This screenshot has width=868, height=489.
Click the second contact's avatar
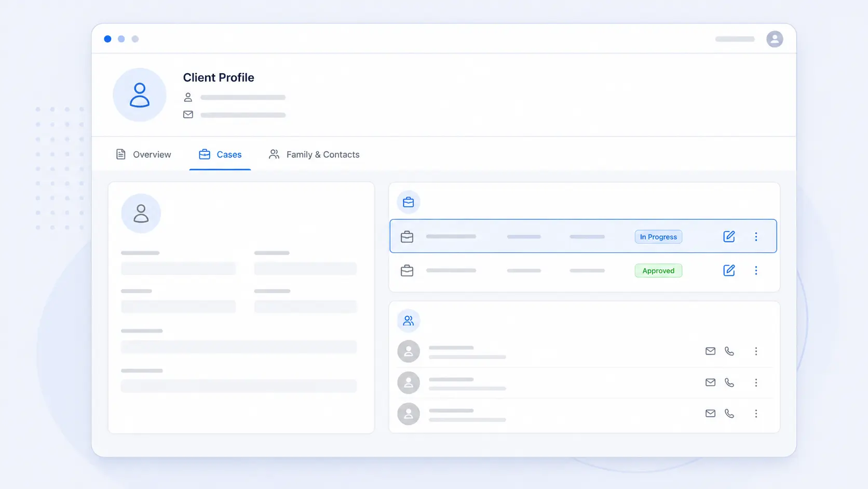(x=409, y=383)
